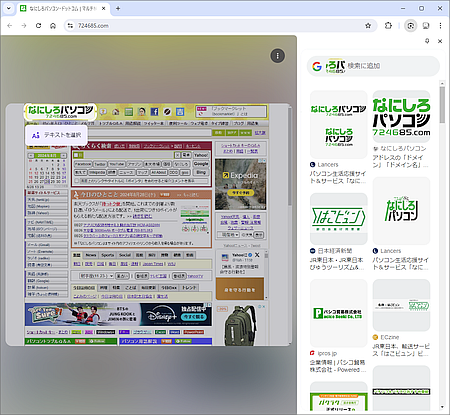
Task: Select the Social tab on page
Action: click(125, 255)
